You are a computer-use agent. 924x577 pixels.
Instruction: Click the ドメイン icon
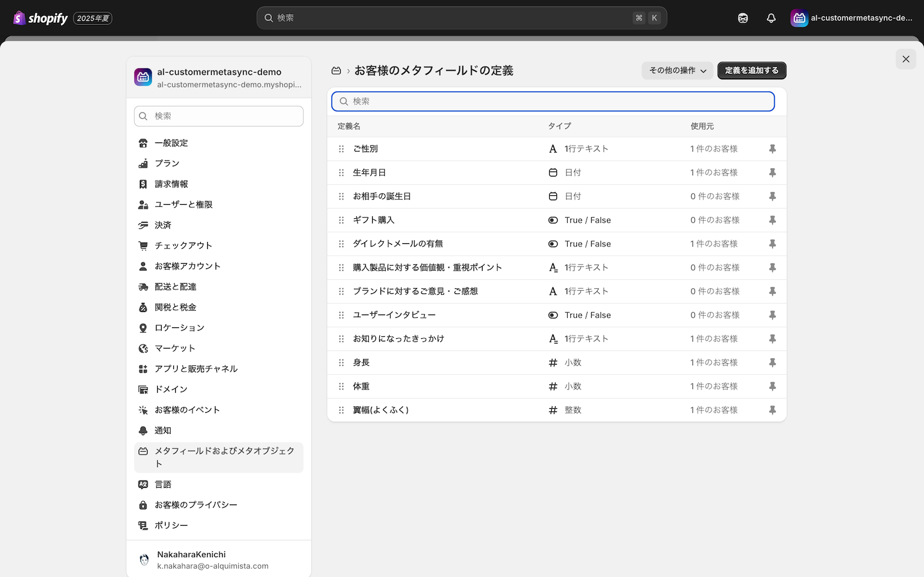coord(143,390)
